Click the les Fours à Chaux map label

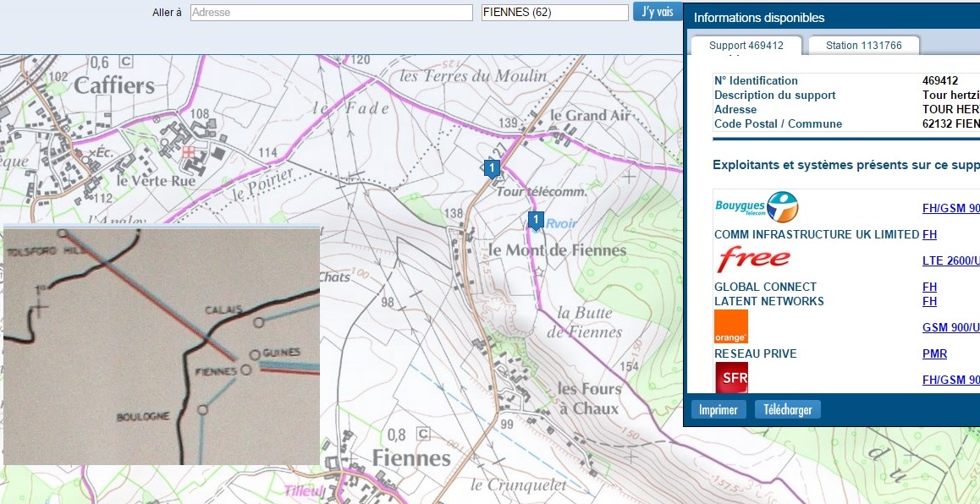point(589,399)
